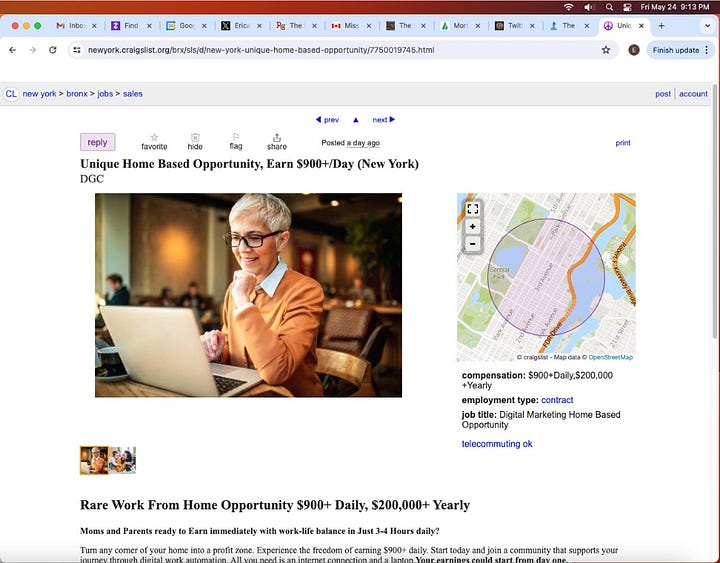Go to the new york breadcrumb

[39, 94]
